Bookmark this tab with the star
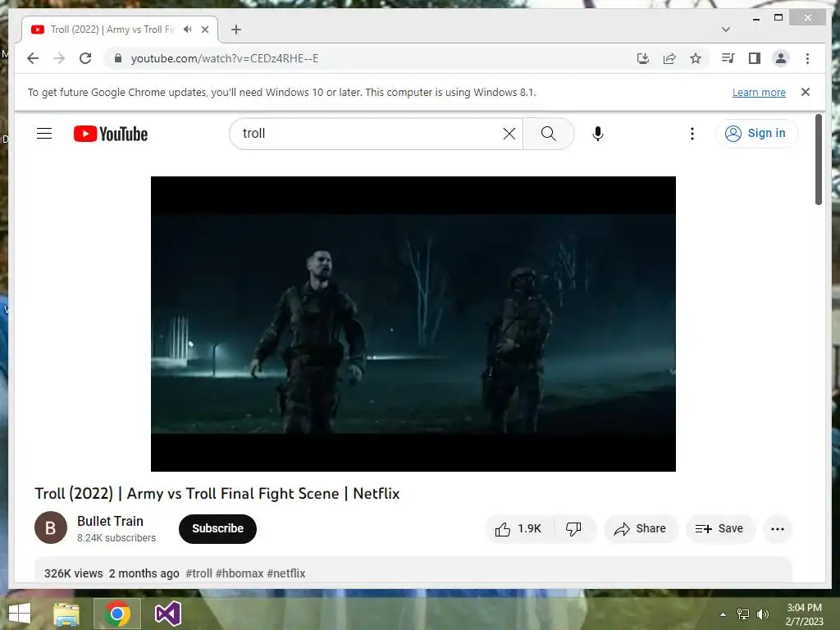840x630 pixels. coord(696,58)
